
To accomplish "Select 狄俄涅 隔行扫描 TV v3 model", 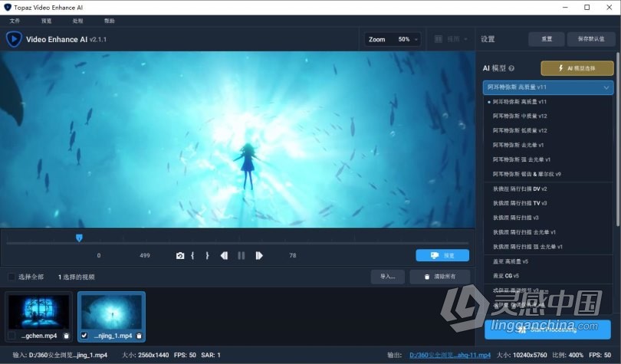I will (x=548, y=203).
